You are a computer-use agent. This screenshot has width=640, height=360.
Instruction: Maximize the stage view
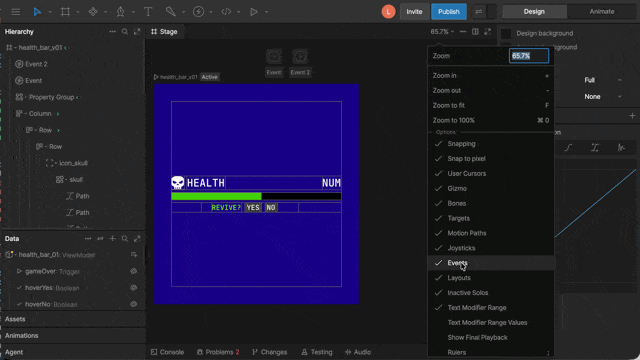click(487, 31)
